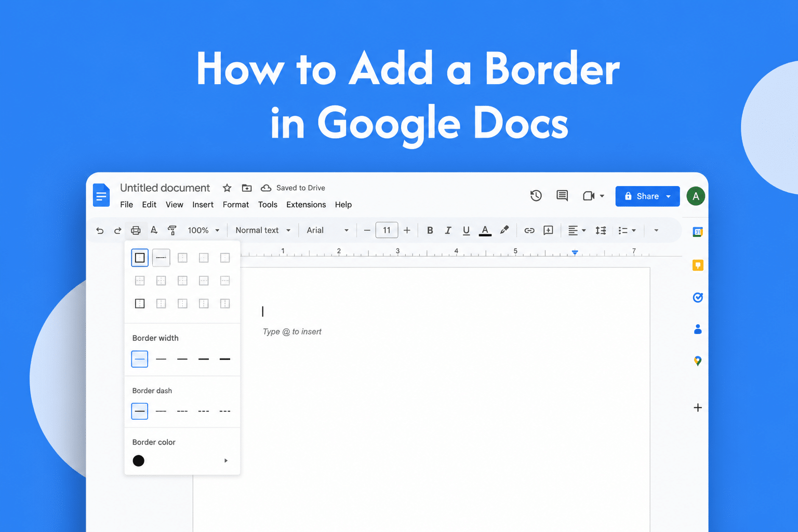Open the Arial font dropdown
Screen dimensions: 798x532
click(x=327, y=231)
